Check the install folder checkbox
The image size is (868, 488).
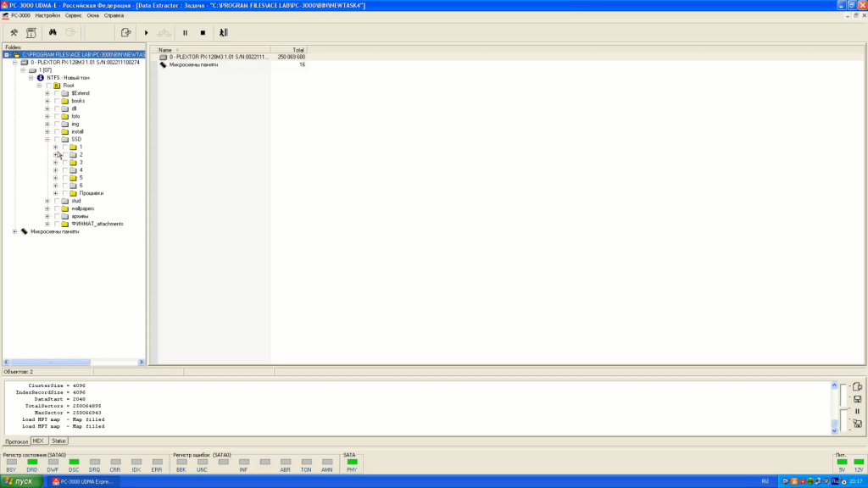coord(57,131)
